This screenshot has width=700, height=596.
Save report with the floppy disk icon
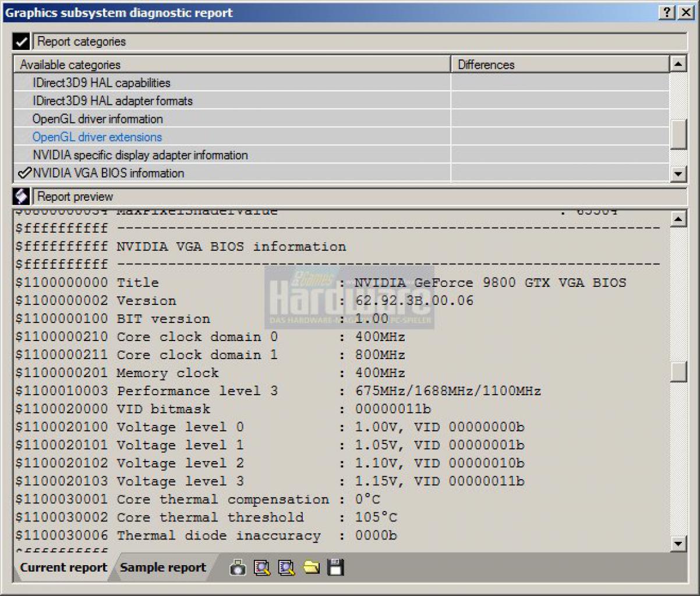click(x=335, y=567)
